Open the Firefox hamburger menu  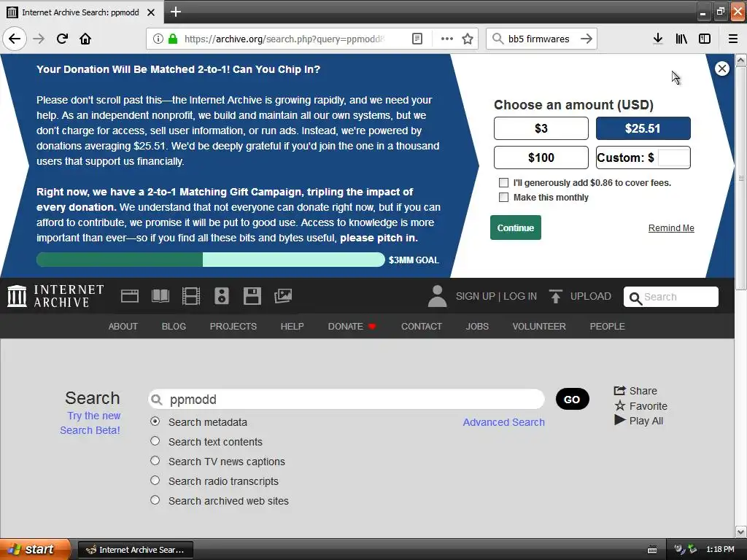point(733,39)
